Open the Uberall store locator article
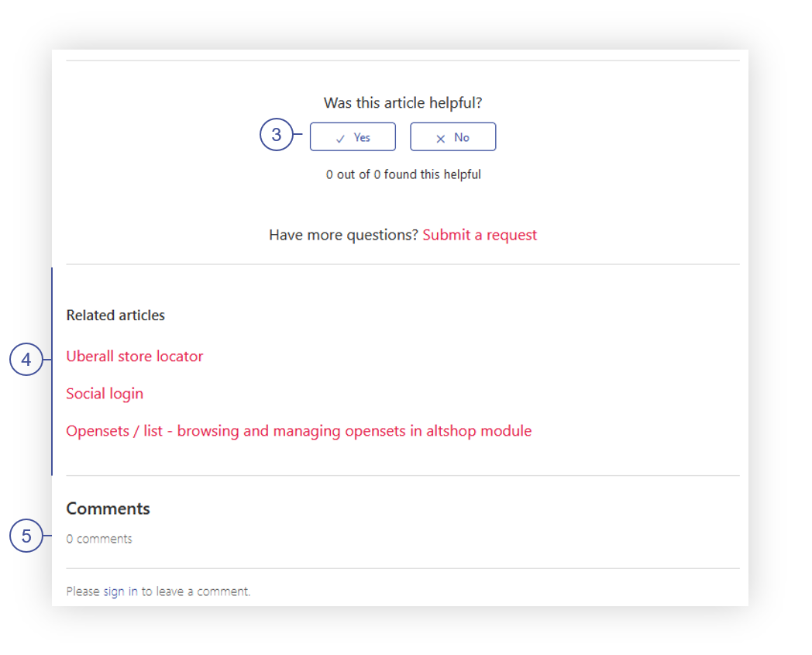Image resolution: width=812 pixels, height=655 pixels. 135,357
